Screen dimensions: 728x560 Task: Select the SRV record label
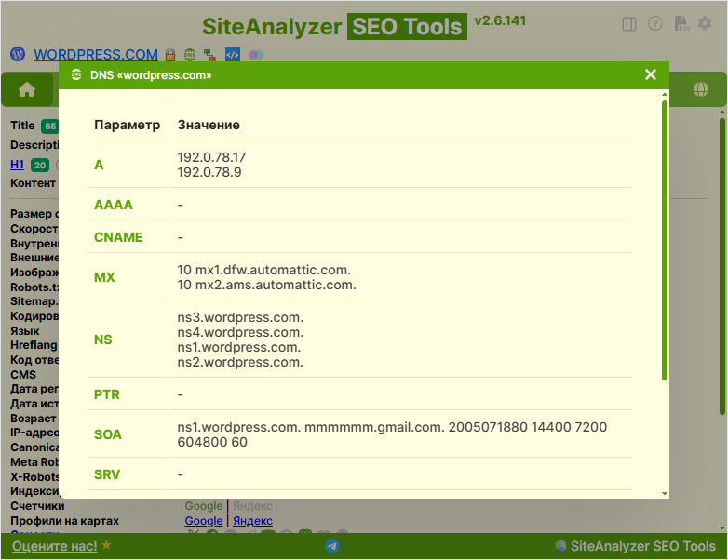pyautogui.click(x=107, y=474)
